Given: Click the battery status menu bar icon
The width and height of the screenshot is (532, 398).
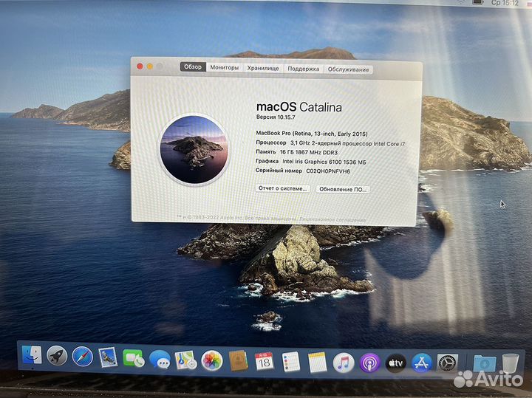Looking at the screenshot, I should 478,2.
